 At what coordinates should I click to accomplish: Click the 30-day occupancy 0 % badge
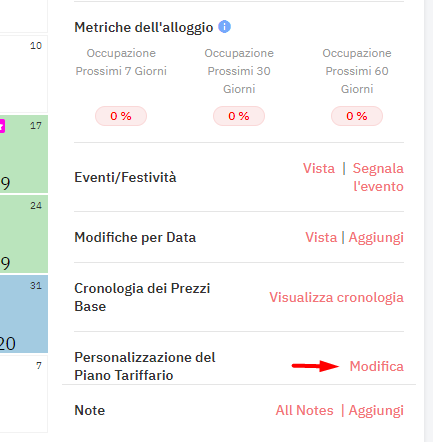coord(239,116)
